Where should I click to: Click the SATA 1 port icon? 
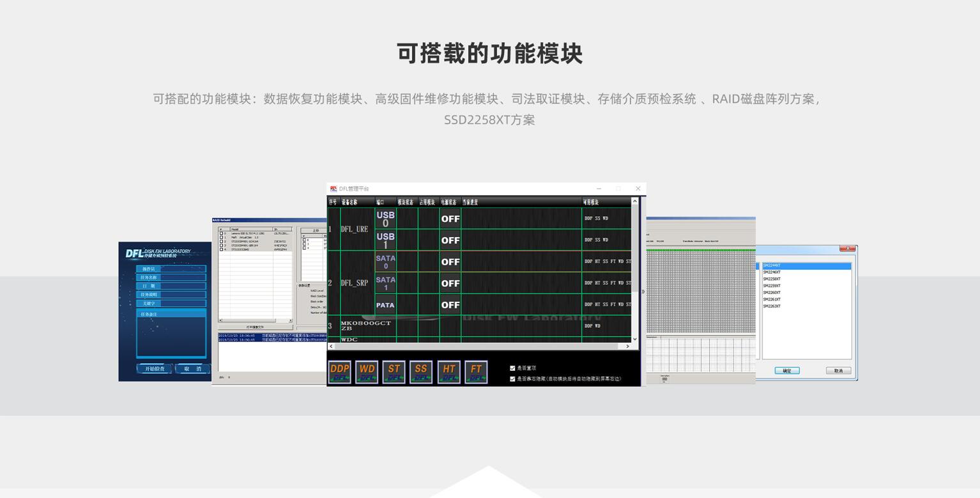pos(385,283)
